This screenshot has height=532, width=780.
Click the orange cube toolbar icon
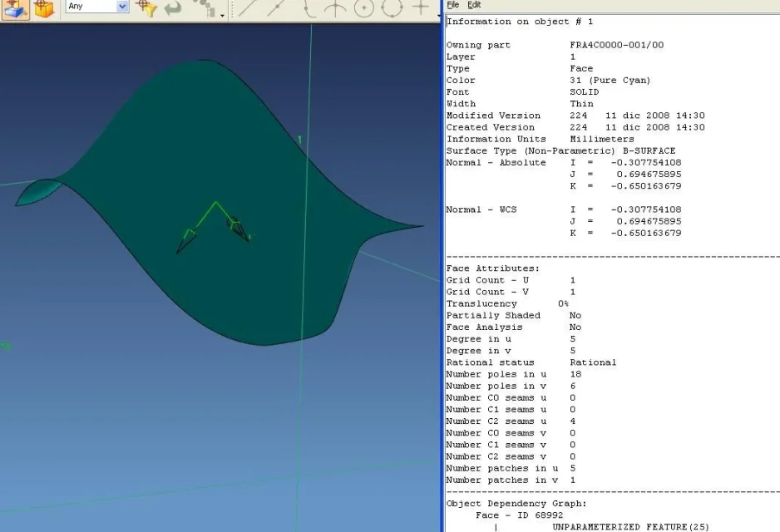(45, 8)
